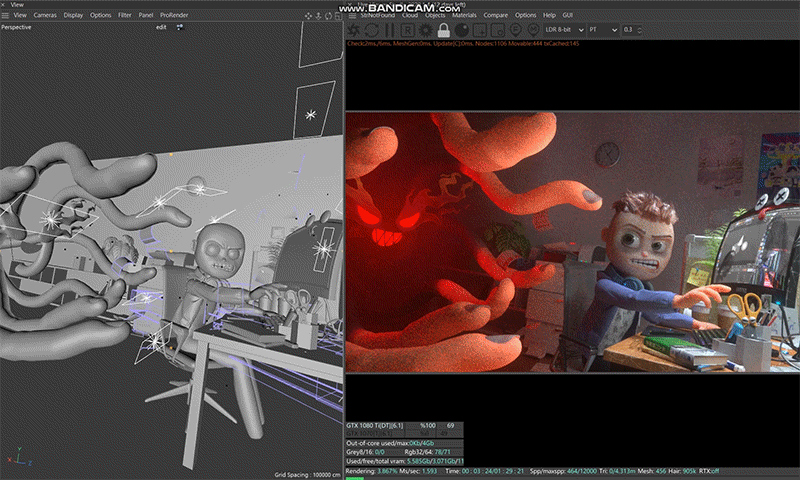Click the green render progress bar
This screenshot has height=480, width=800.
pyautogui.click(x=355, y=478)
